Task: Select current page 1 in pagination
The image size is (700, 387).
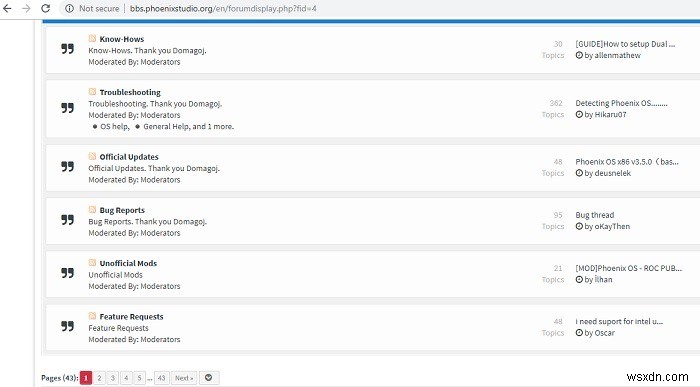Action: pos(86,378)
